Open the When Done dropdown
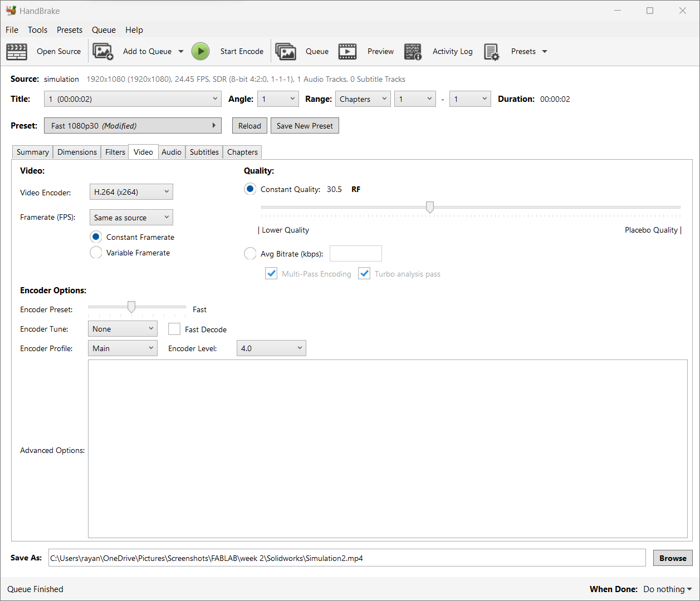 tap(667, 589)
